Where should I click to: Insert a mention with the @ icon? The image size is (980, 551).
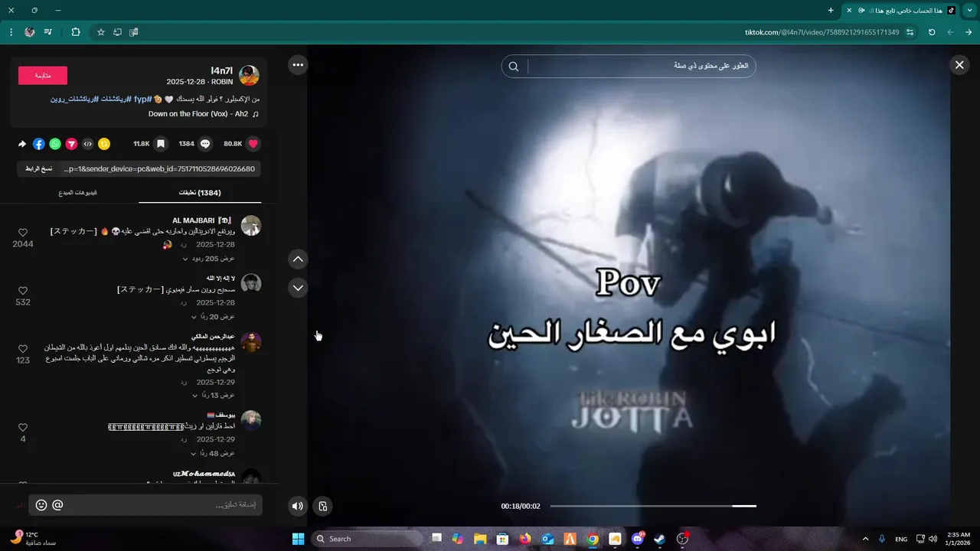57,505
